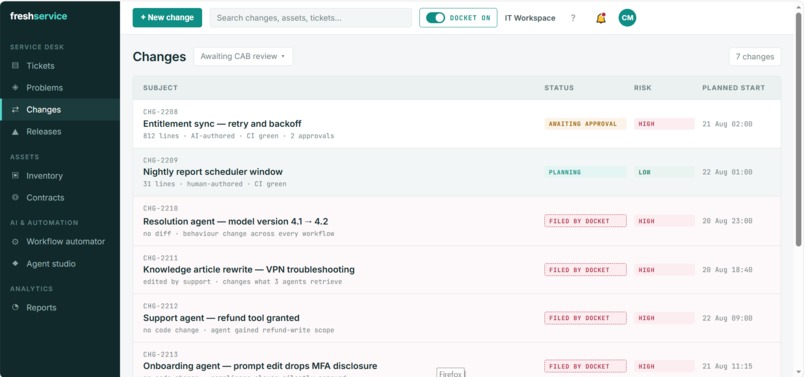806x377 pixels.
Task: Click Filed by Docket badge for CHG-2212
Action: point(585,318)
